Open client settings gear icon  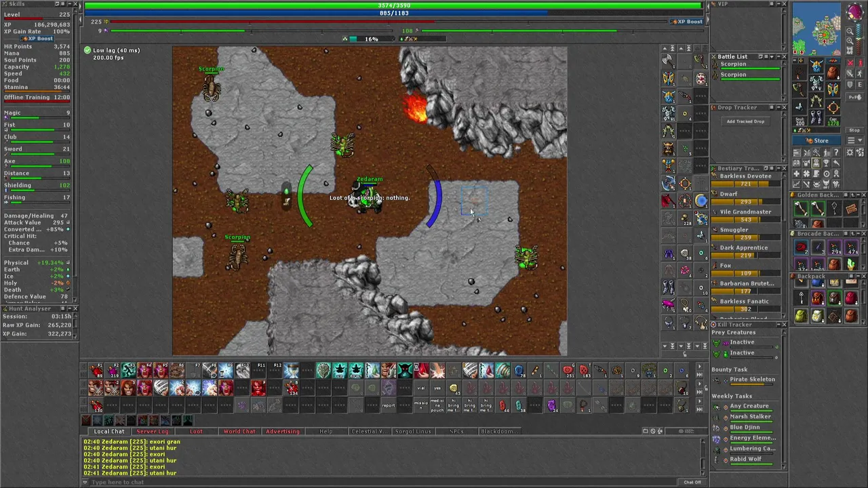click(850, 152)
